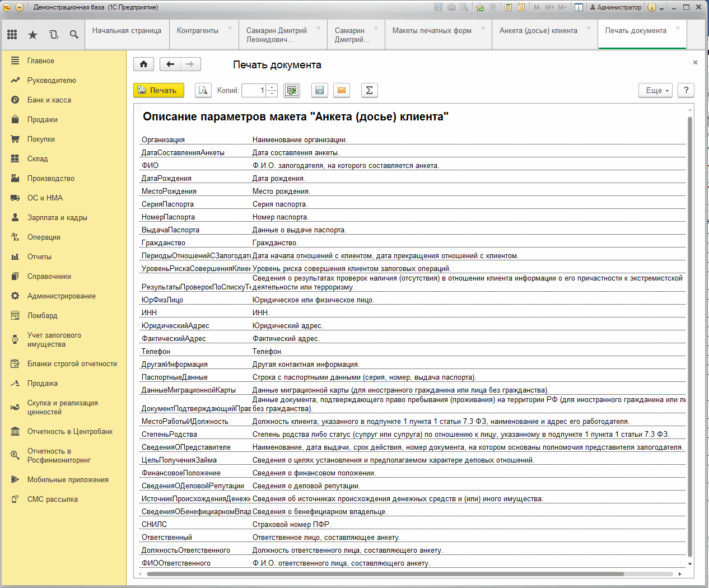
Task: Click inside the Копий number field
Action: [254, 90]
